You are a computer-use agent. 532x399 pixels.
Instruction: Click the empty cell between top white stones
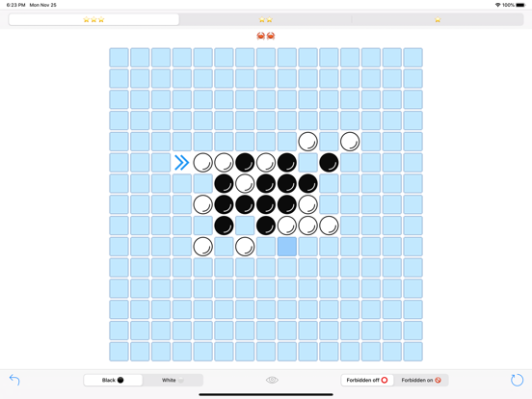click(329, 142)
